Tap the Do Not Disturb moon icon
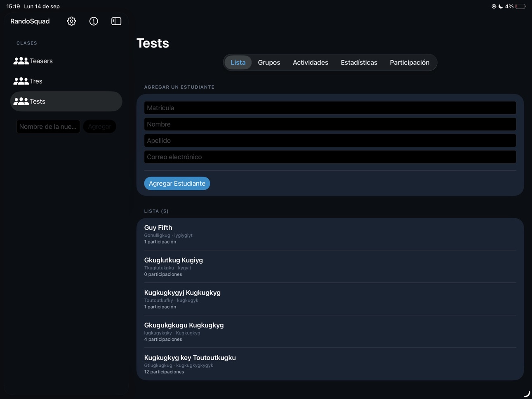 pyautogui.click(x=501, y=7)
